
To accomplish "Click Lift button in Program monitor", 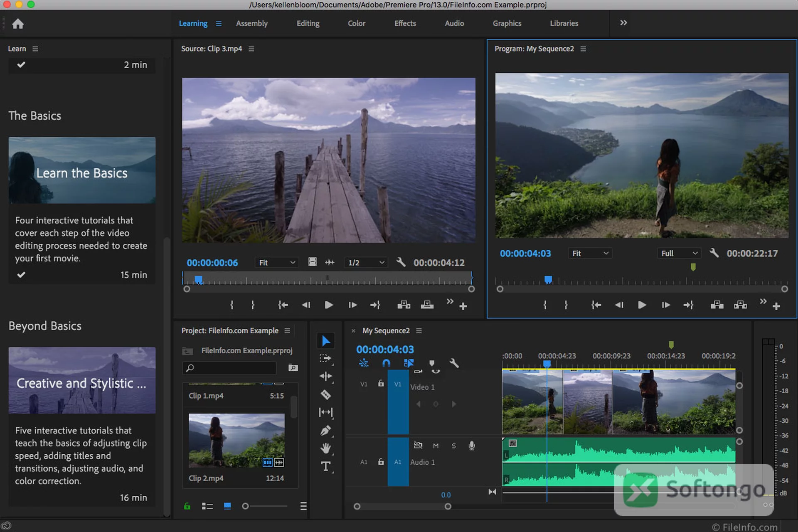I will pos(717,305).
